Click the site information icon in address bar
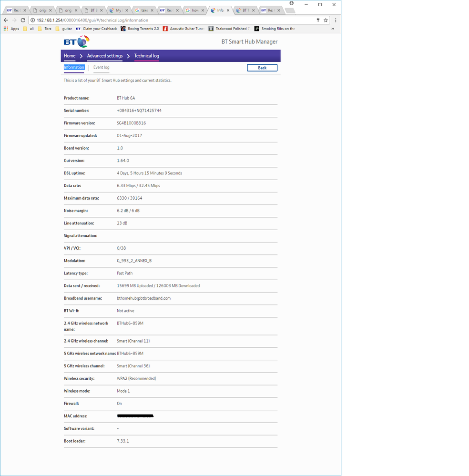 pyautogui.click(x=33, y=20)
